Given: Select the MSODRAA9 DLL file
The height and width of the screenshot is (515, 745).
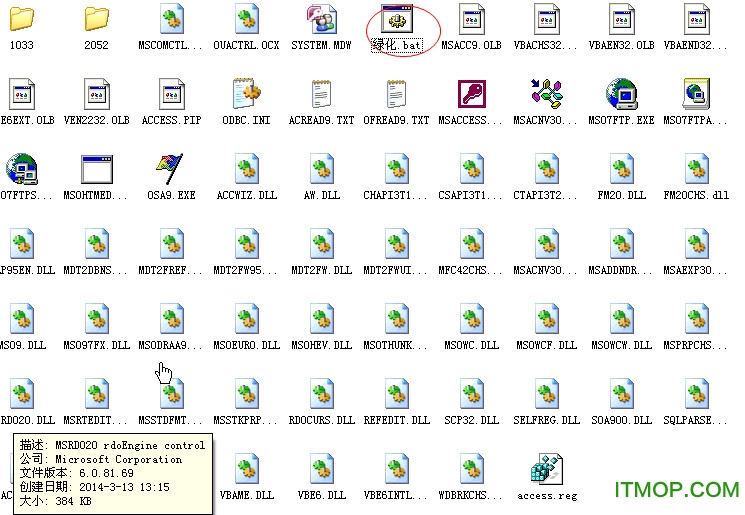Looking at the screenshot, I should (171, 320).
